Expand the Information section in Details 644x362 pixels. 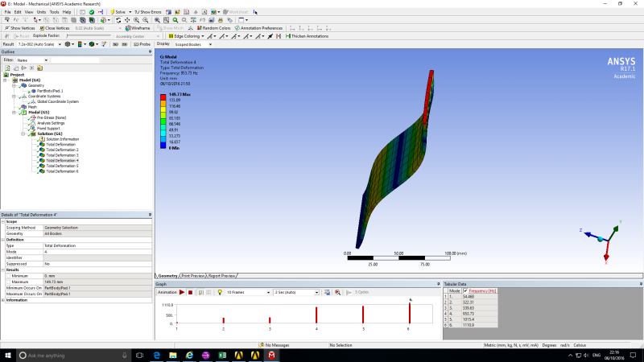[3, 300]
